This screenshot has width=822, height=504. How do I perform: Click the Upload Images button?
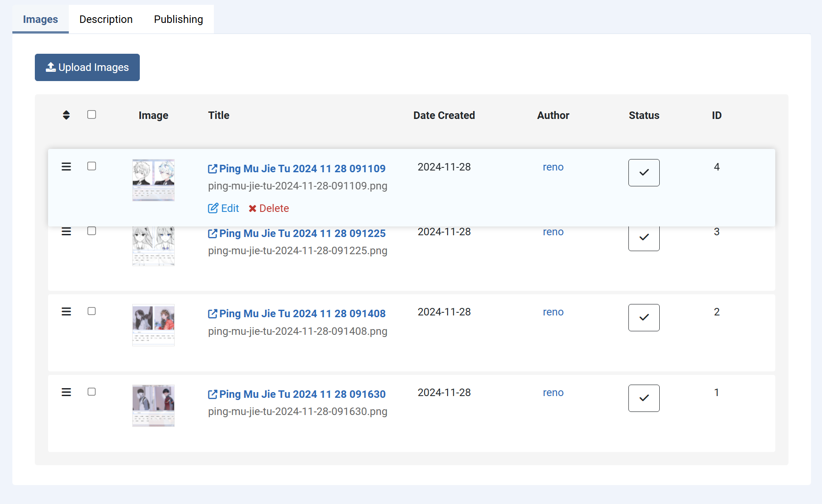(x=87, y=67)
